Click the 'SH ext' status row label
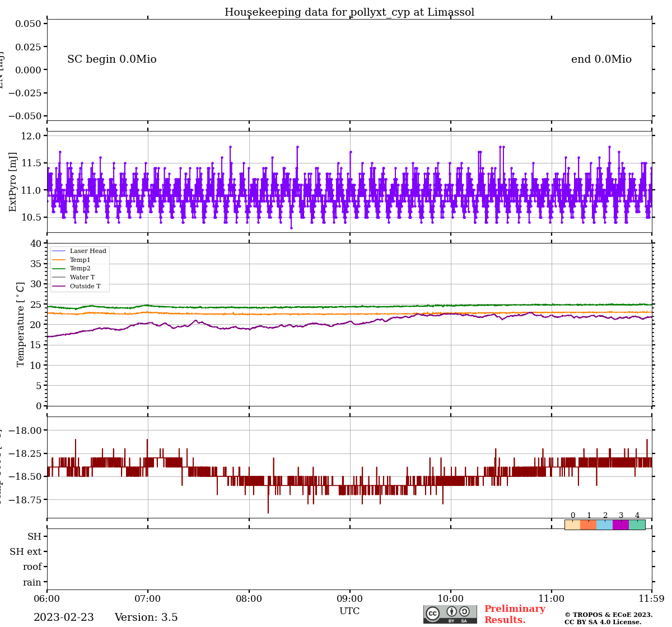The image size is (672, 627). (x=26, y=552)
